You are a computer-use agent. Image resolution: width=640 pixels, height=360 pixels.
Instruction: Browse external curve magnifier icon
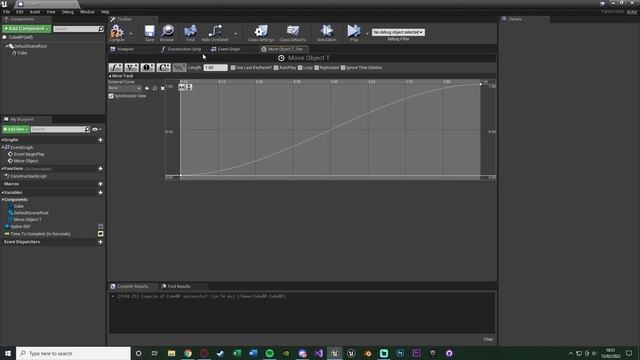click(155, 88)
